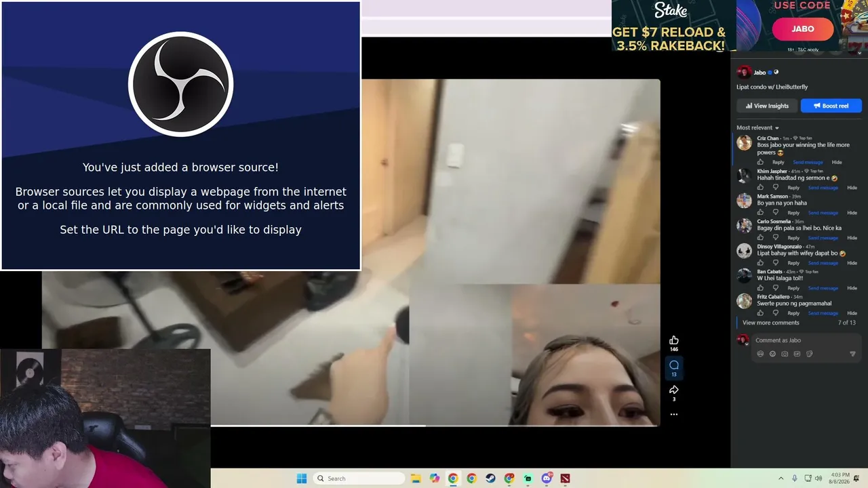
Task: Open notifications bell in the system tray
Action: [x=858, y=479]
